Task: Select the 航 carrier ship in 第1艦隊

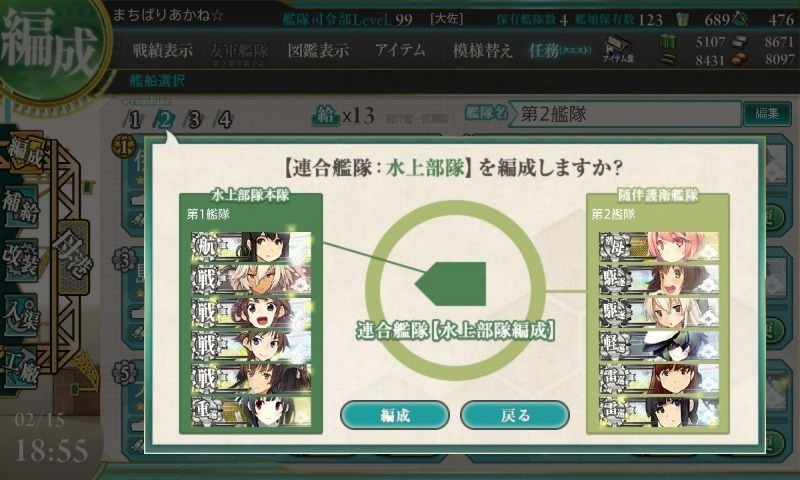Action: tap(252, 246)
